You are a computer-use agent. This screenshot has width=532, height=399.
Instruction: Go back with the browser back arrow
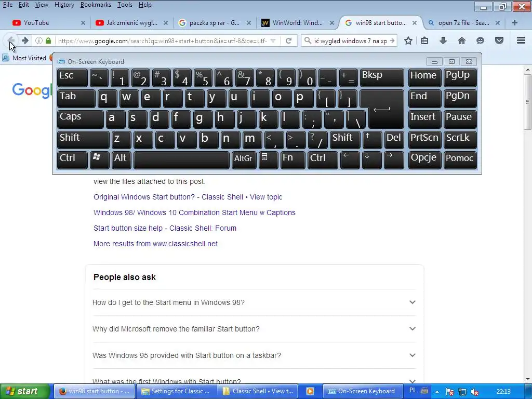pos(11,41)
